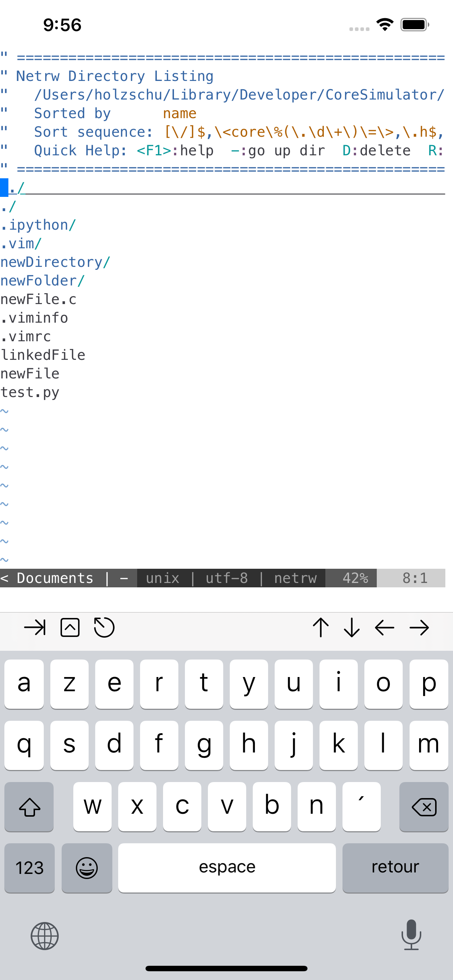
Task: Select the ./ current directory entry
Action: (8, 206)
